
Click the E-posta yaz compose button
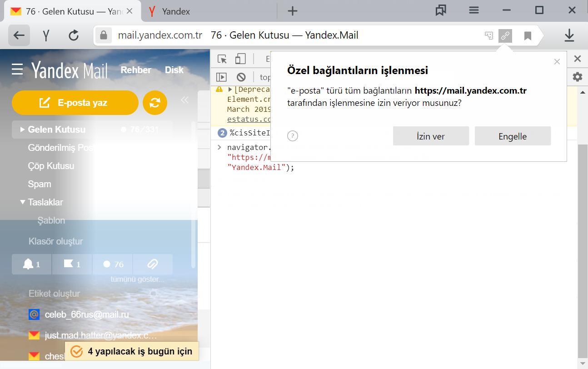point(75,103)
